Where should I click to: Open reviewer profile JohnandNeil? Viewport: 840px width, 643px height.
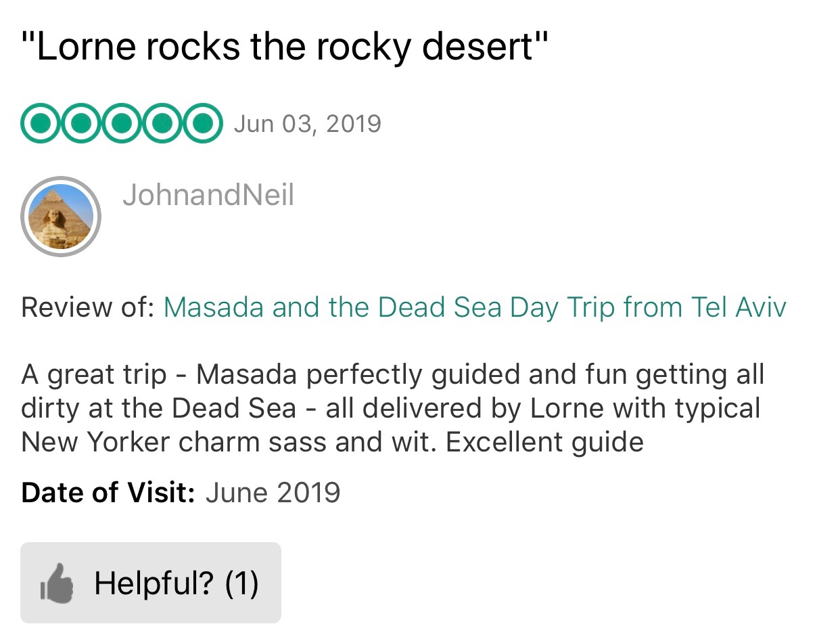tap(208, 196)
